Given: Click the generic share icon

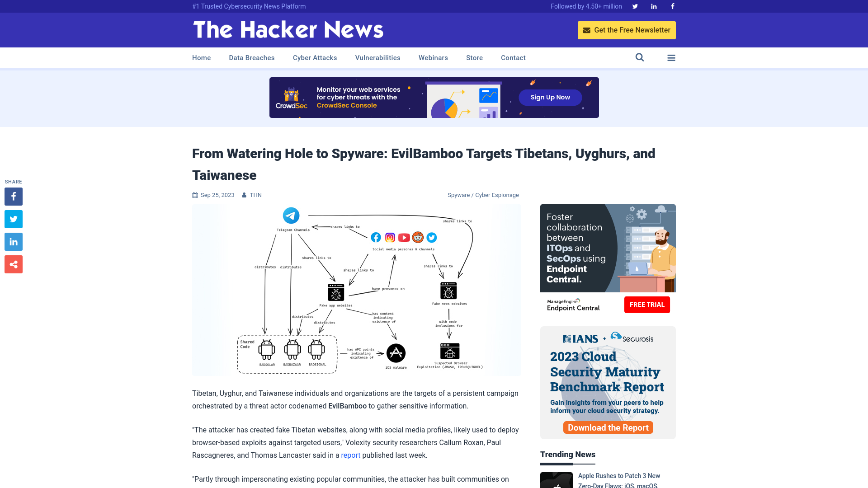Looking at the screenshot, I should pyautogui.click(x=13, y=264).
